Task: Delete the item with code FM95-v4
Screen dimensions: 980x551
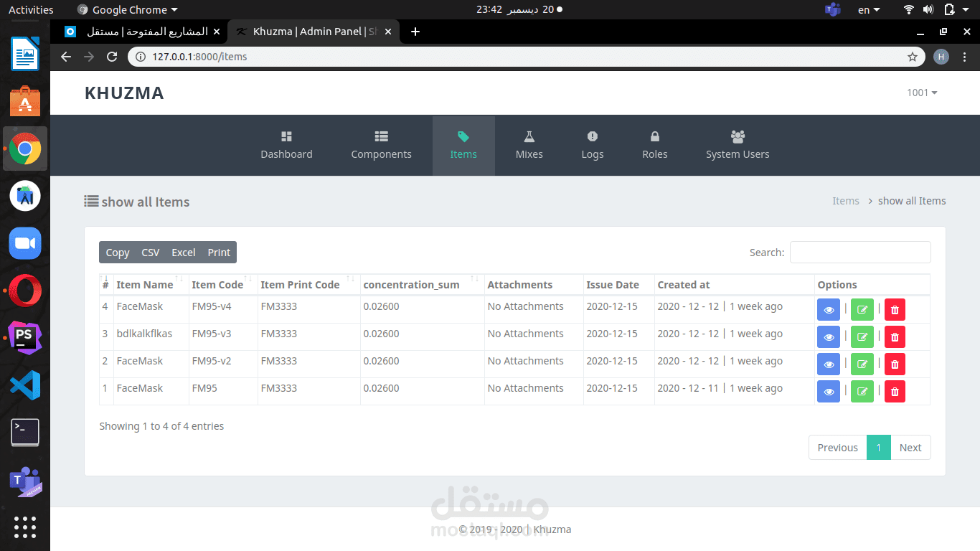Action: [895, 310]
